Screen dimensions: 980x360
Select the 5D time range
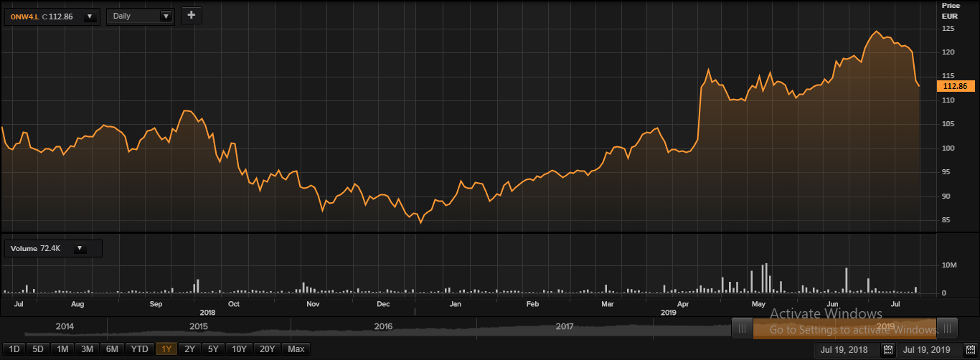point(38,349)
